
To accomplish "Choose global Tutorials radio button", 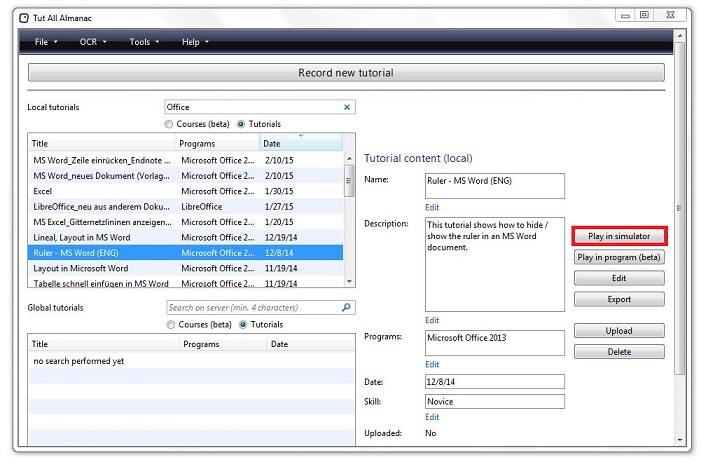I will (243, 325).
